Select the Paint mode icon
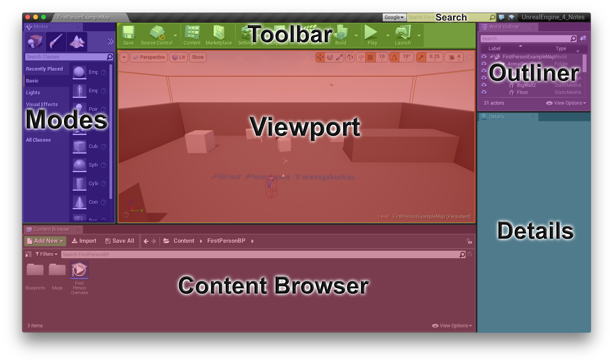The width and height of the screenshot is (613, 364). tap(56, 41)
